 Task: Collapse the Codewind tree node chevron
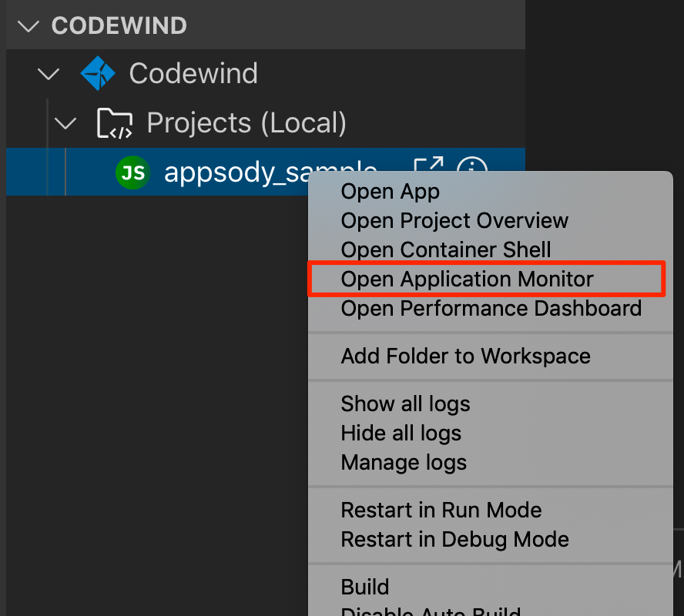click(x=49, y=74)
